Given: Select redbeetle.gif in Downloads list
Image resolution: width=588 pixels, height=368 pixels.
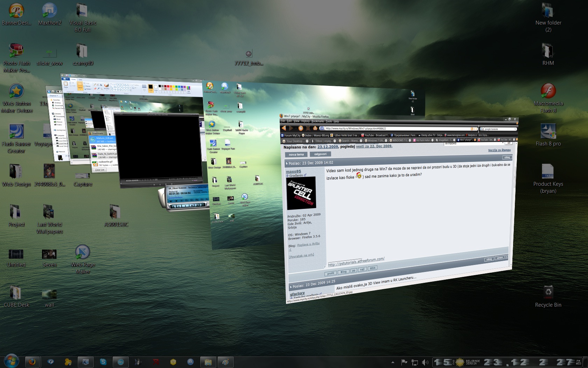Looking at the screenshot, I should pos(105,163).
